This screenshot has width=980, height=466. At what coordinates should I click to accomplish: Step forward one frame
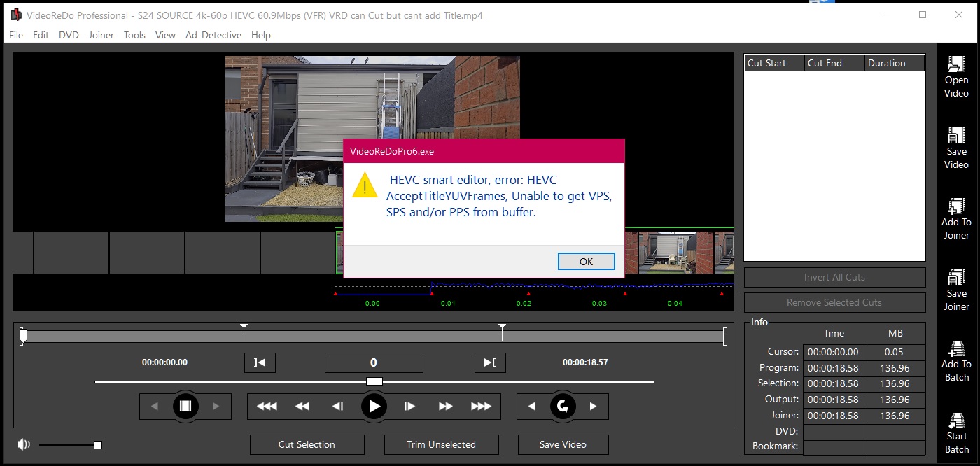pos(410,406)
